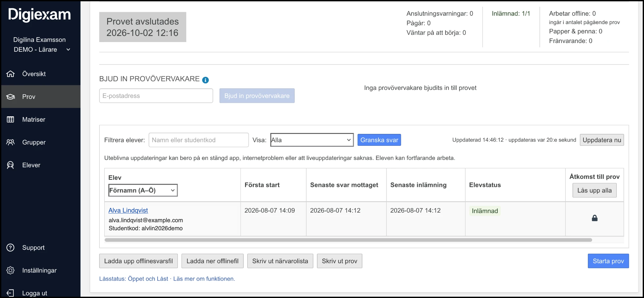This screenshot has height=298, width=644.
Task: Focus the Namn eller studentkod filter field
Action: coord(199,140)
